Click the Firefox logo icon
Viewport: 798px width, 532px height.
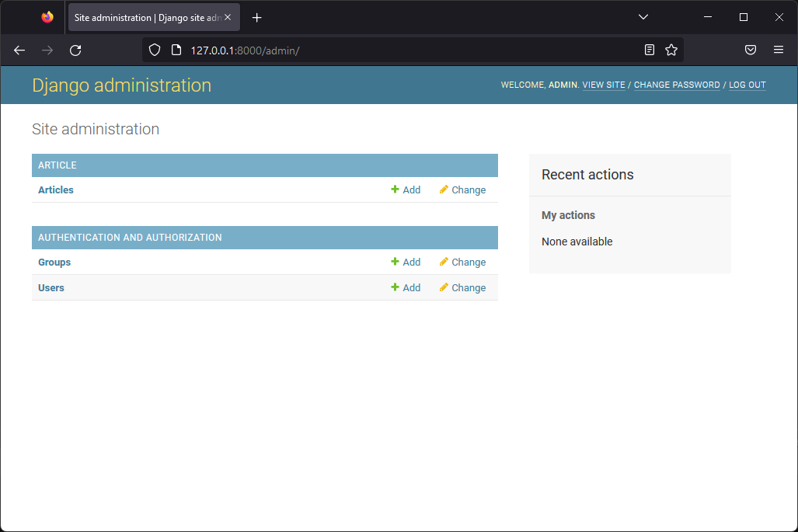(x=47, y=17)
